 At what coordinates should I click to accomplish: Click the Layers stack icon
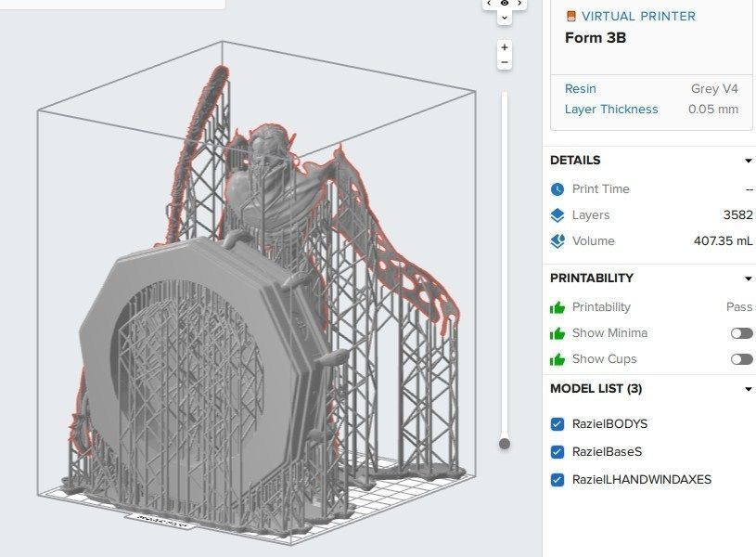click(x=557, y=215)
